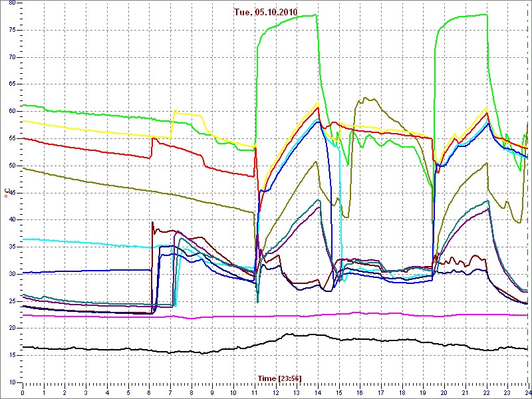Click hour 14 on the time axis
Screen dimensions: 532x399
[318, 392]
